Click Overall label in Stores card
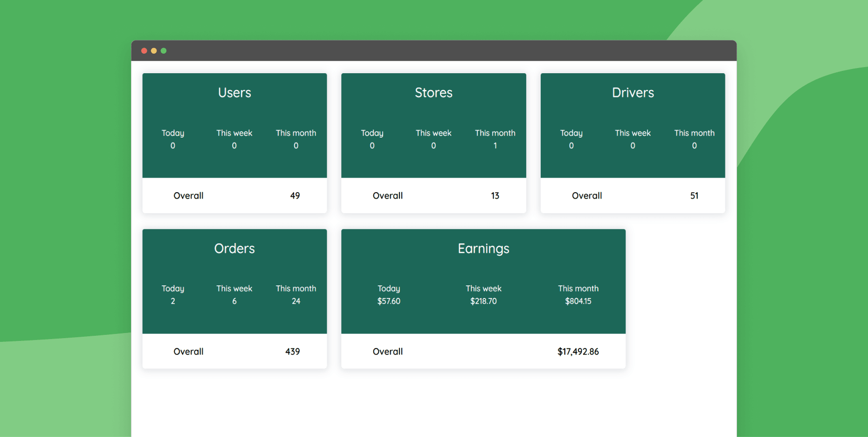This screenshot has width=868, height=437. tap(388, 196)
